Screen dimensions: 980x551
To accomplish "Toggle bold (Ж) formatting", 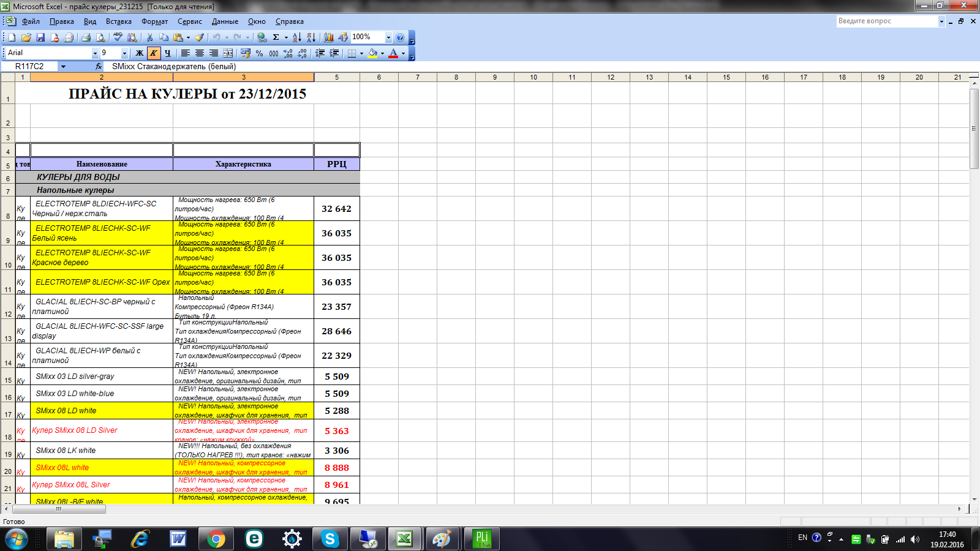I will pos(140,53).
